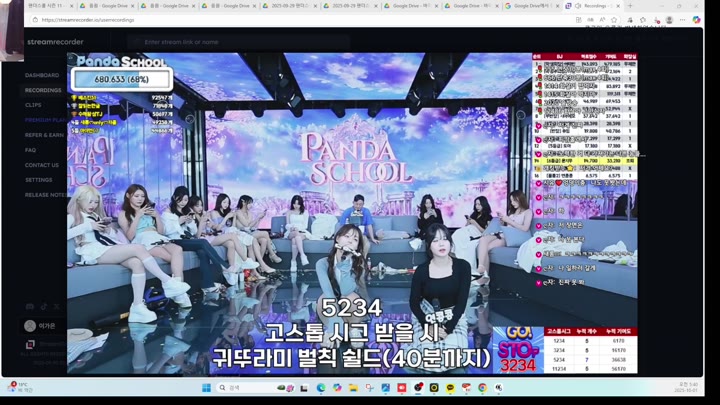720x405 pixels.
Task: Open the Dashboard sidebar item
Action: [x=42, y=75]
